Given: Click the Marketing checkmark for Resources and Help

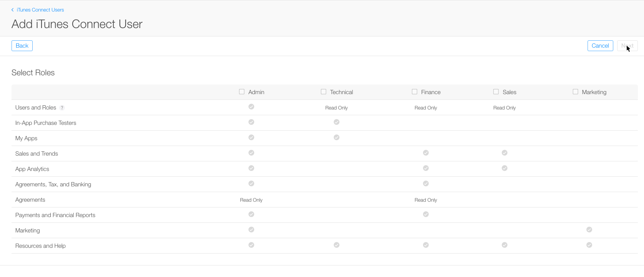Looking at the screenshot, I should 589,245.
